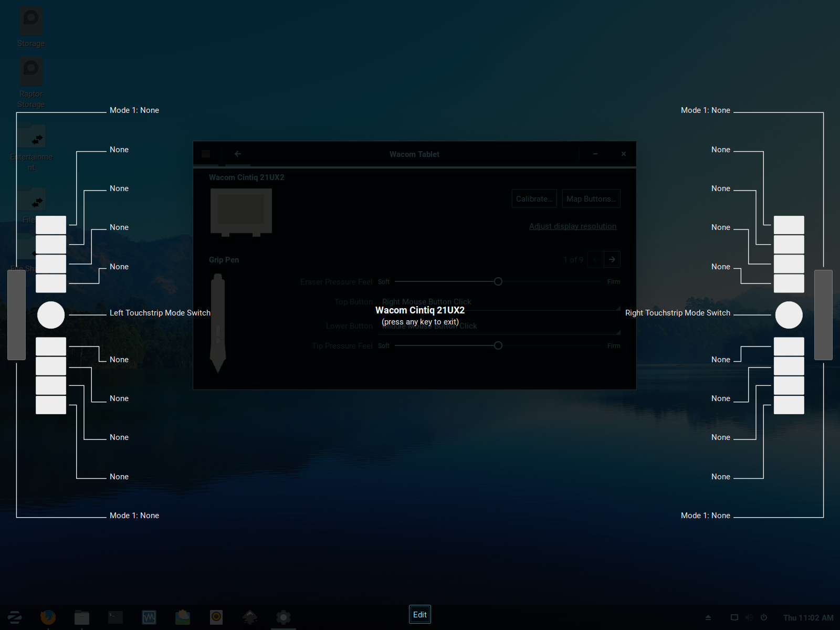Select the right touchstrip vertical bar
Screen dimensions: 840x630
(823, 315)
